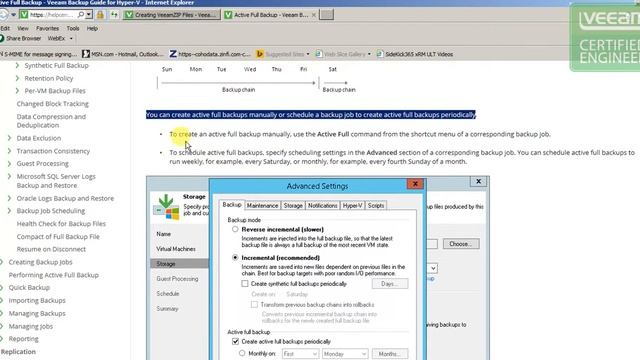
Task: Expand Microsoft SQL Server Logs chevron
Action: pos(9,176)
